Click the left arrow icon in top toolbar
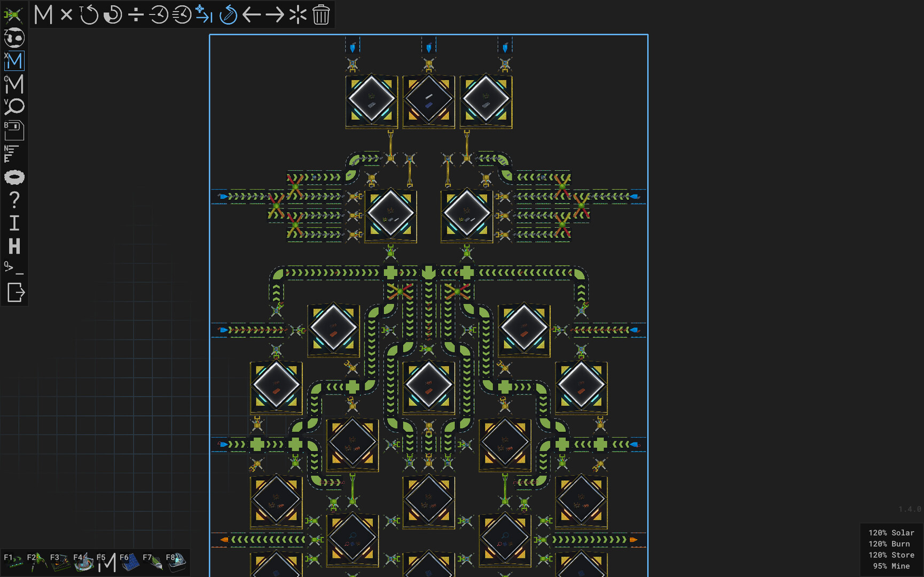This screenshot has height=577, width=924. pos(252,15)
